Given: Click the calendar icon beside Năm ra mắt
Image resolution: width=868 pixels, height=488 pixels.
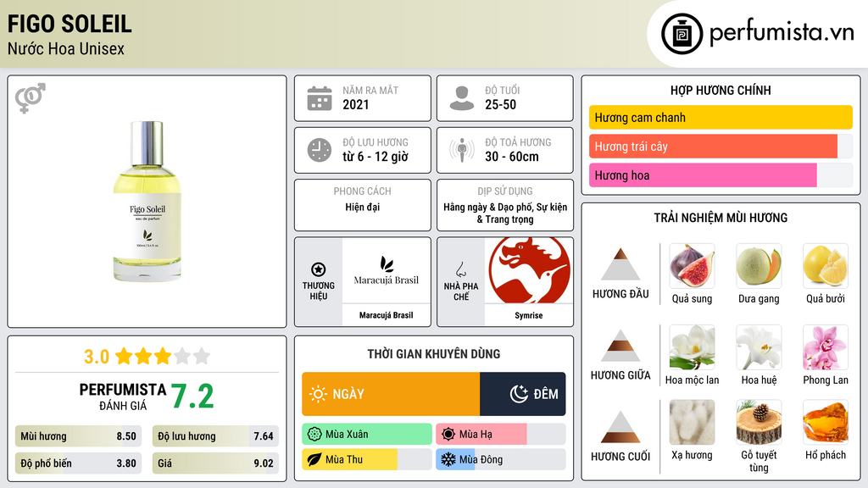Looking at the screenshot, I should point(320,98).
